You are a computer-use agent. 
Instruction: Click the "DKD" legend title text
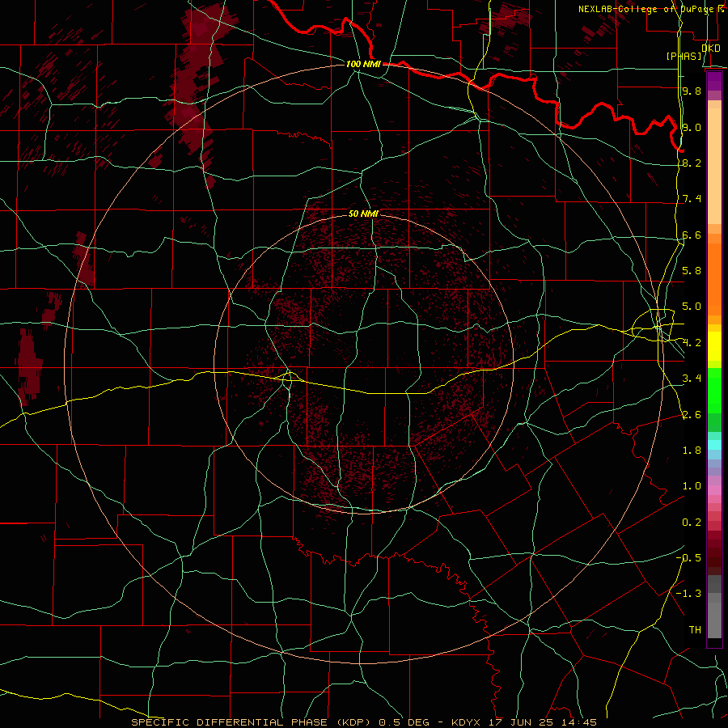pyautogui.click(x=711, y=48)
